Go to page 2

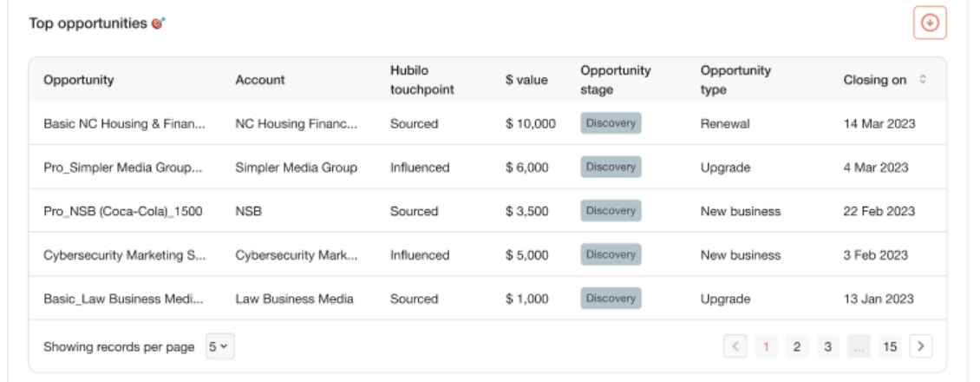[x=796, y=346]
